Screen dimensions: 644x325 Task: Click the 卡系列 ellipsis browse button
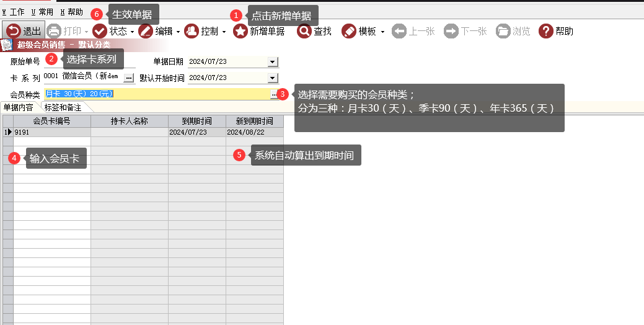(129, 78)
